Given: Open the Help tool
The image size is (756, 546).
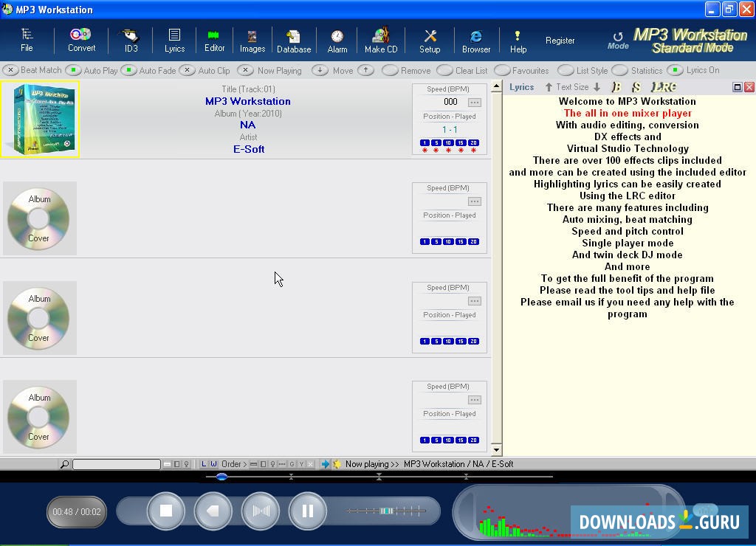Looking at the screenshot, I should 518,41.
